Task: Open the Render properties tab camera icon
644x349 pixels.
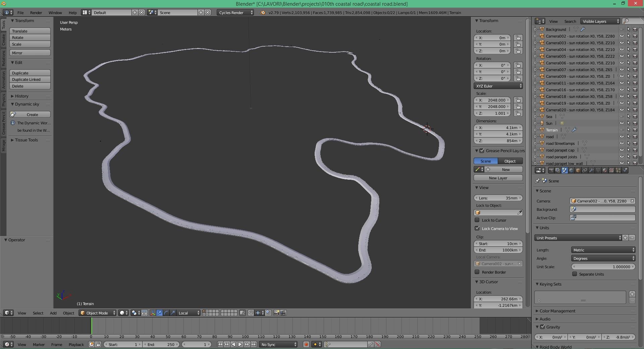Action: coord(551,170)
